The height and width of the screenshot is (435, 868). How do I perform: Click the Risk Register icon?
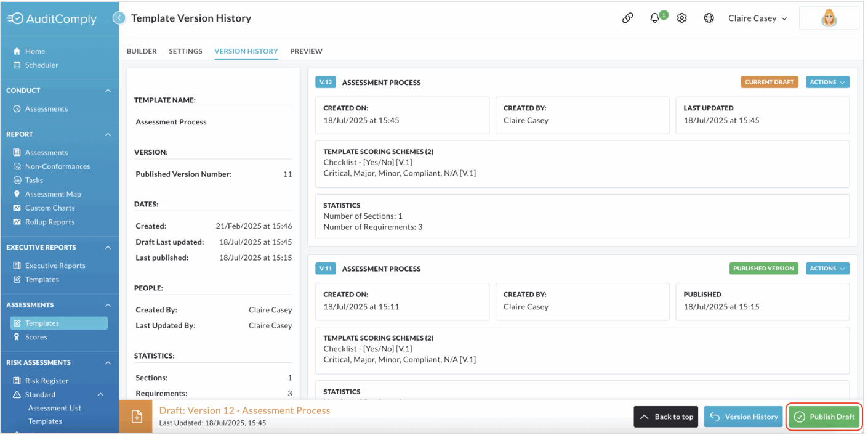click(x=17, y=381)
